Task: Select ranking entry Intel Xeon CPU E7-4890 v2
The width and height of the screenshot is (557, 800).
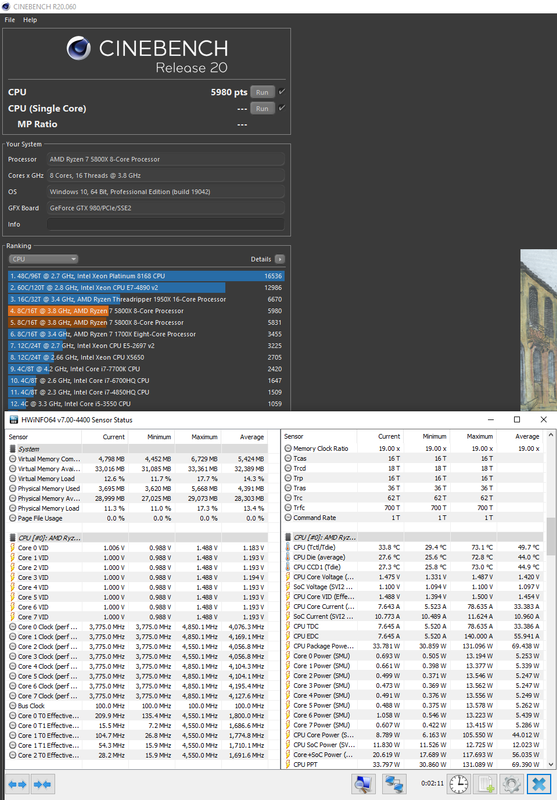Action: [x=146, y=288]
